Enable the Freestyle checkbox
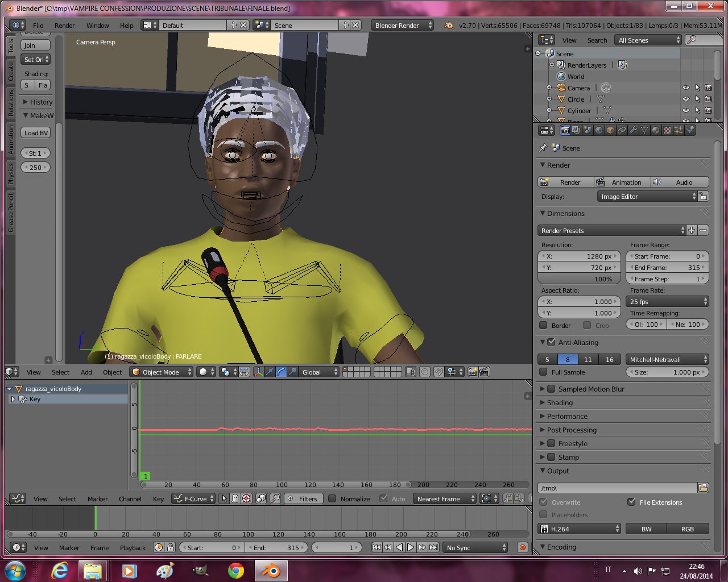728x582 pixels. click(551, 443)
